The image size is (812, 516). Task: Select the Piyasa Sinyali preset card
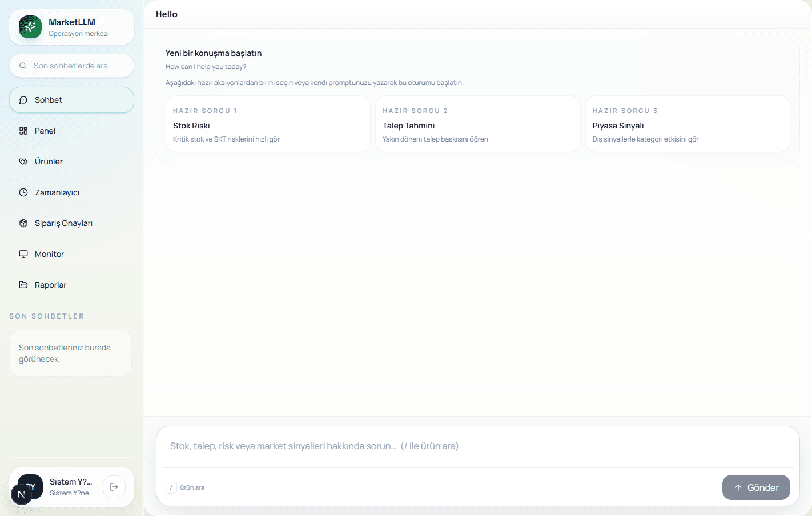click(688, 124)
